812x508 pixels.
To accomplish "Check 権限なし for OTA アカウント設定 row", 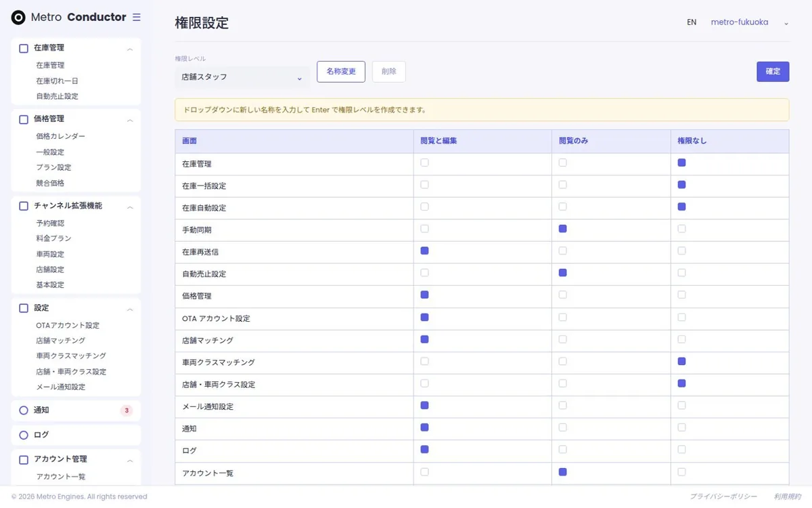I will 681,317.
